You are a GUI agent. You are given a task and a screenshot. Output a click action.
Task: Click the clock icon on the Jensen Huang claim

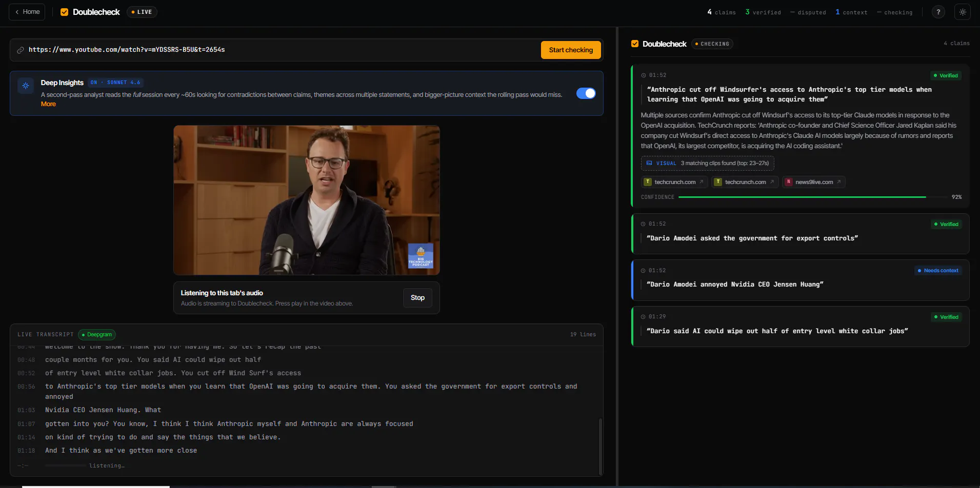click(x=643, y=271)
